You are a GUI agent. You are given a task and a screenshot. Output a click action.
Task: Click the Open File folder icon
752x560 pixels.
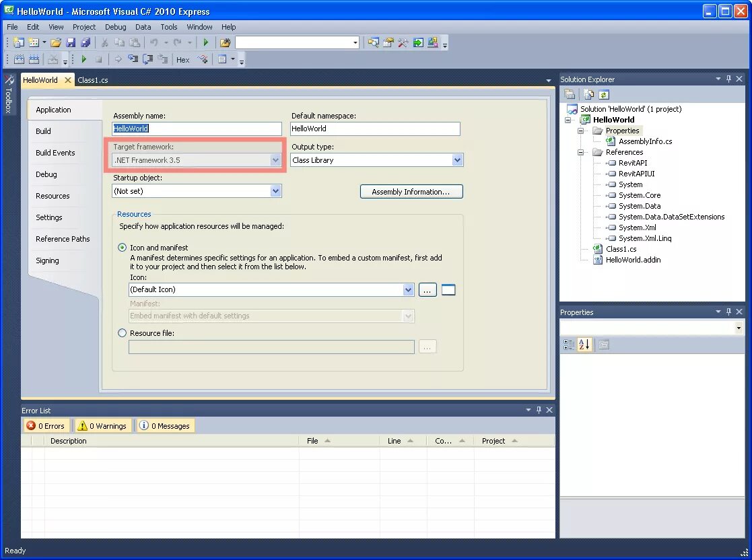click(x=56, y=42)
